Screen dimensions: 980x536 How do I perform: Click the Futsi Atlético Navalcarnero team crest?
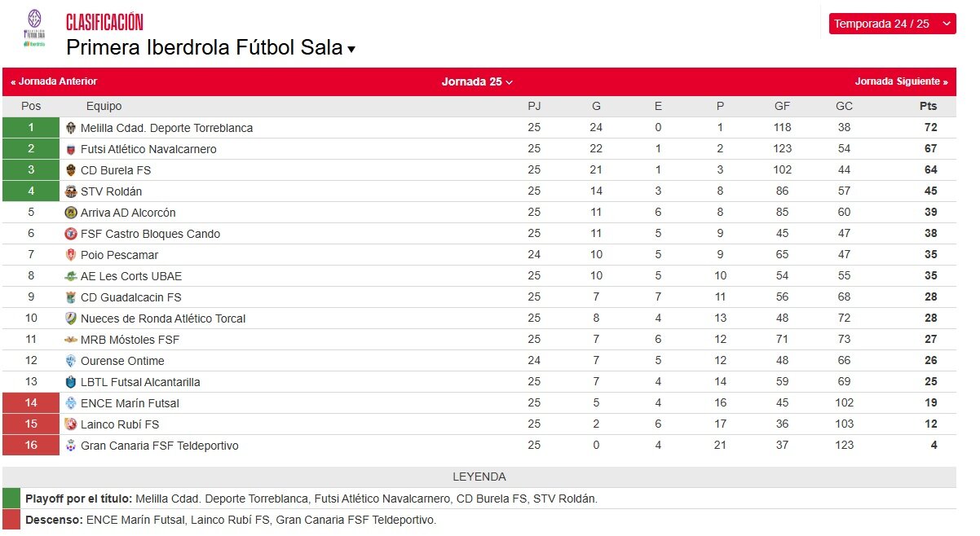pyautogui.click(x=71, y=149)
